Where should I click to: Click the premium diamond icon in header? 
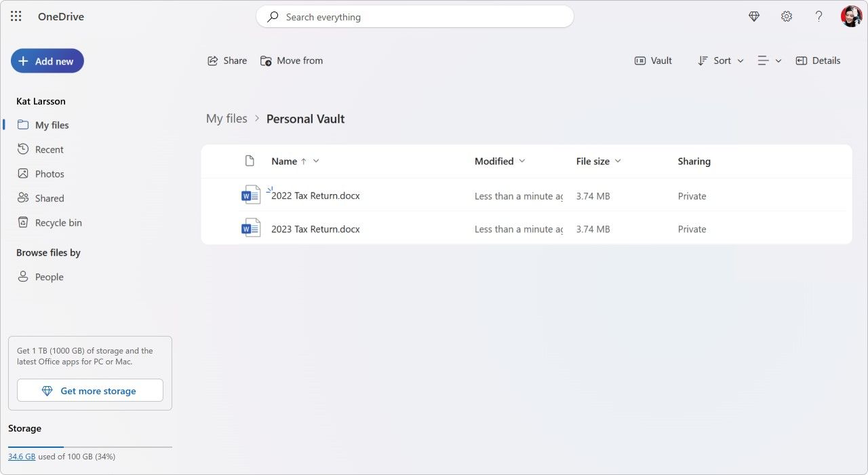pos(754,16)
